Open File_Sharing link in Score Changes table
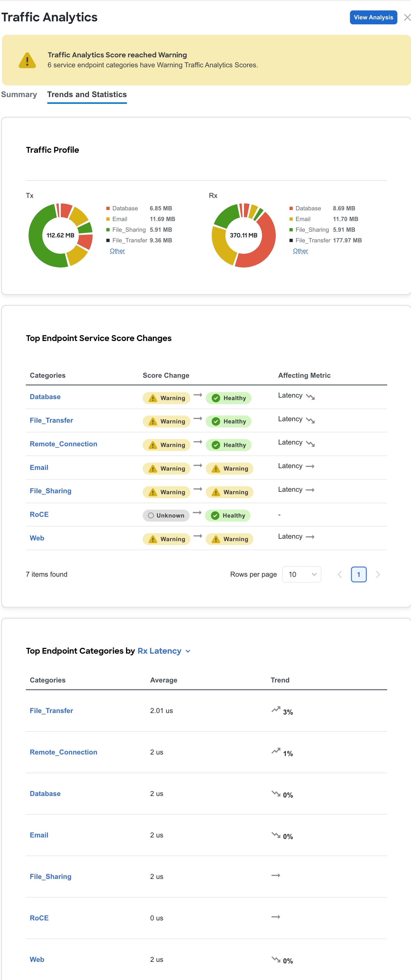 51,491
